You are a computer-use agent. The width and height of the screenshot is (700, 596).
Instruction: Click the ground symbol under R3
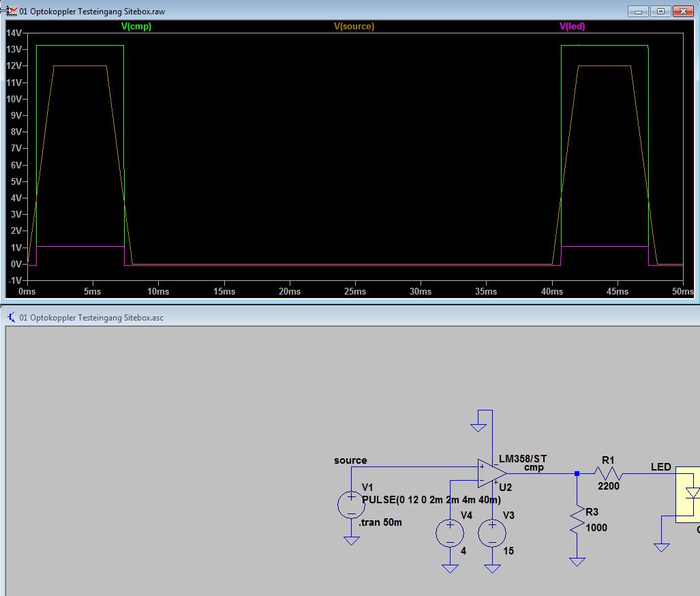tap(577, 562)
